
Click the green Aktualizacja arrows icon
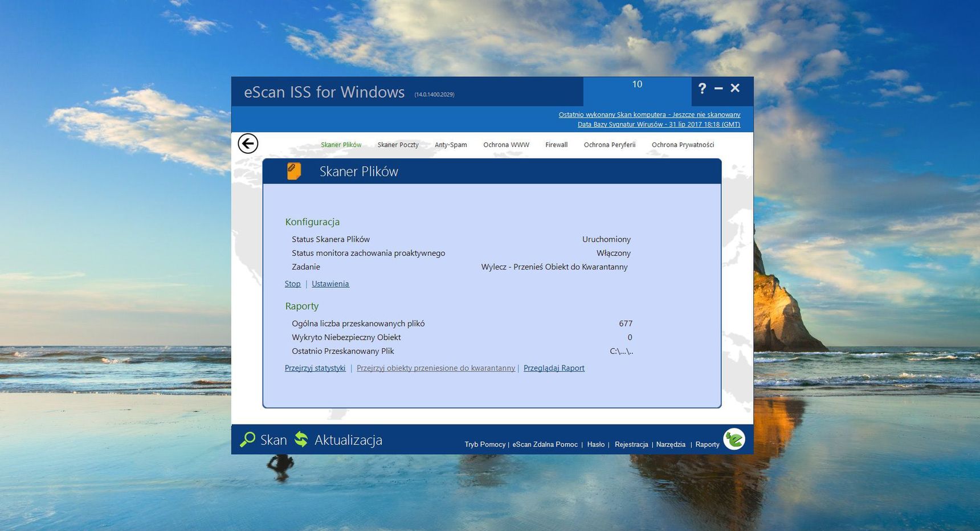coord(301,439)
